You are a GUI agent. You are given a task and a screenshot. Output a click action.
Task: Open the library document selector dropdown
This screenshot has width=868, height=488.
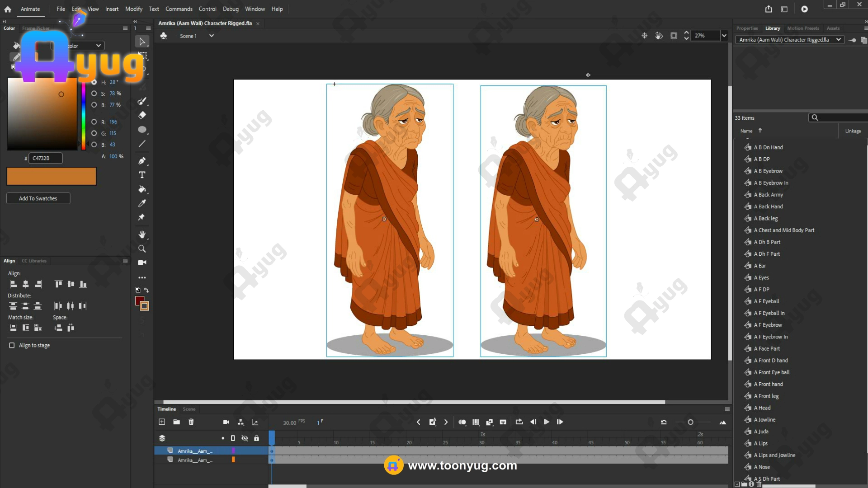pos(838,40)
